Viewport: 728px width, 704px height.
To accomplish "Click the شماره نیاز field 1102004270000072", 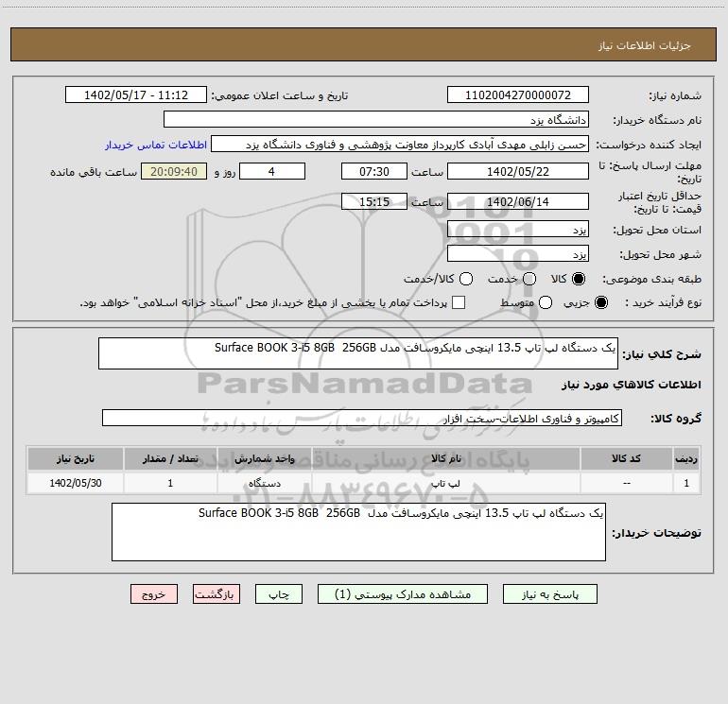I will point(518,94).
